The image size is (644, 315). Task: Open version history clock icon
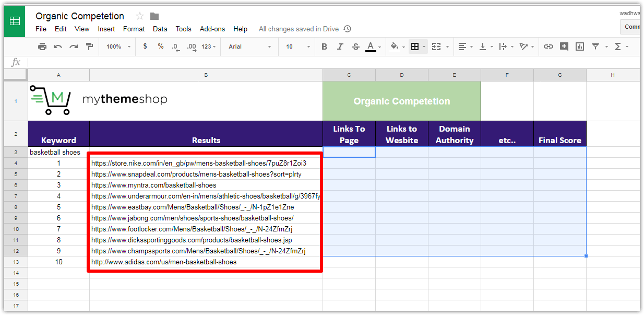coord(348,29)
